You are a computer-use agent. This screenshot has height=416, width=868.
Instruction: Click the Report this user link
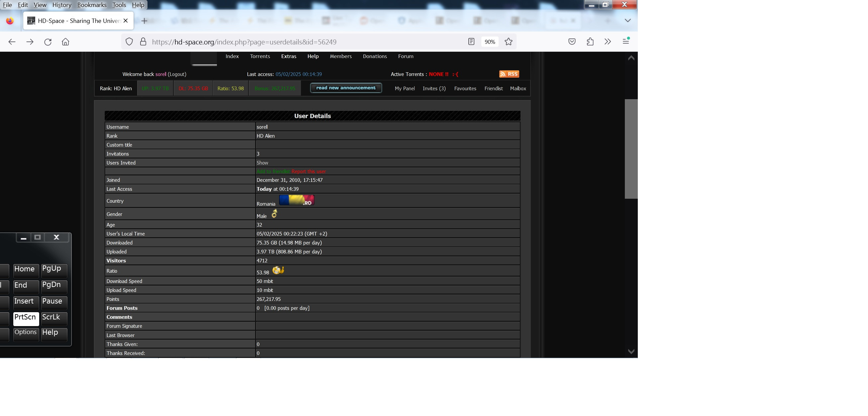309,171
